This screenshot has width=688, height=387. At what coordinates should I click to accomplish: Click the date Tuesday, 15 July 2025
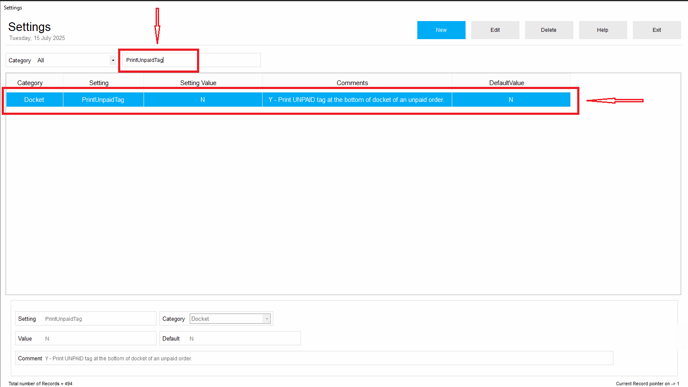37,38
